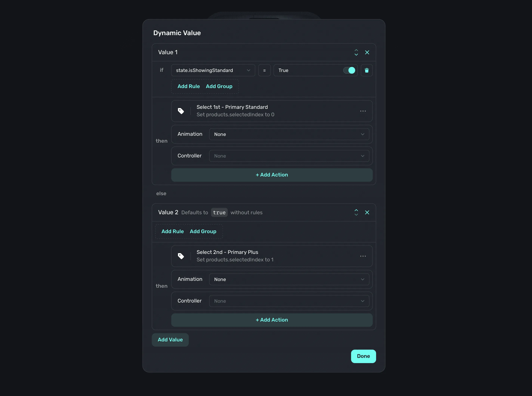Open the Controller dropdown under Value 2
The width and height of the screenshot is (532, 396).
pos(289,301)
